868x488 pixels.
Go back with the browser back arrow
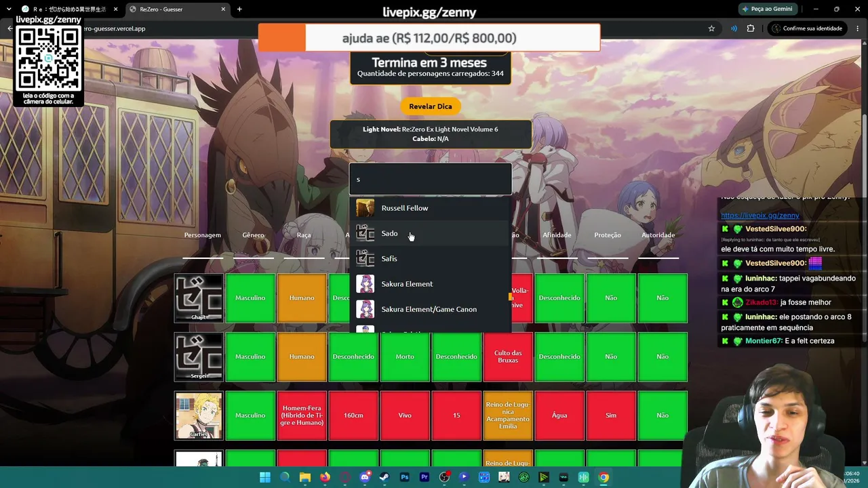[x=9, y=28]
